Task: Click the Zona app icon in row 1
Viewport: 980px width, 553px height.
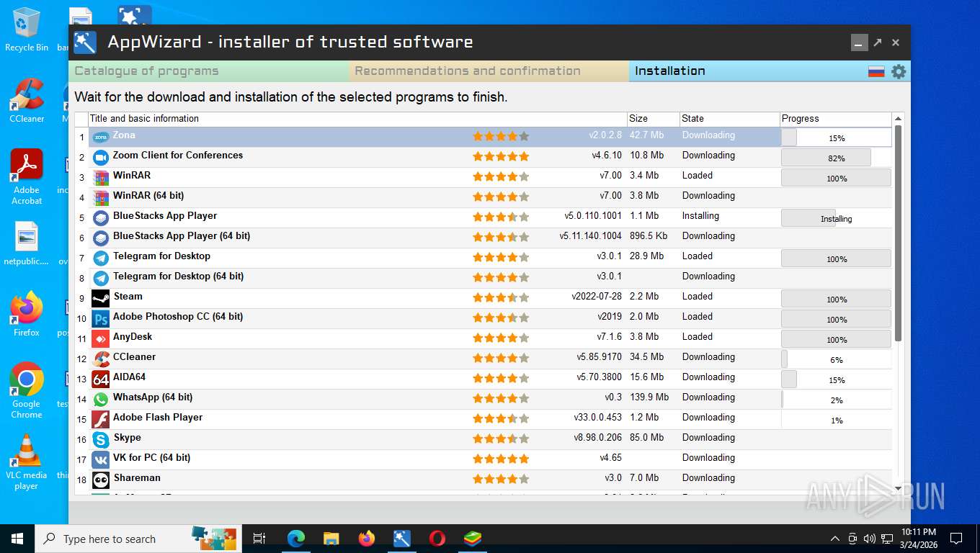Action: (101, 137)
